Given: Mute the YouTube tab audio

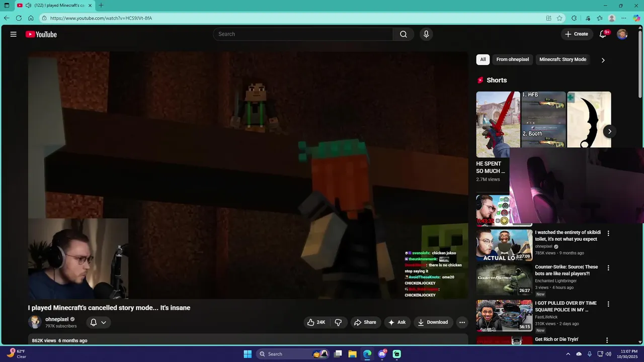Looking at the screenshot, I should pyautogui.click(x=28, y=6).
